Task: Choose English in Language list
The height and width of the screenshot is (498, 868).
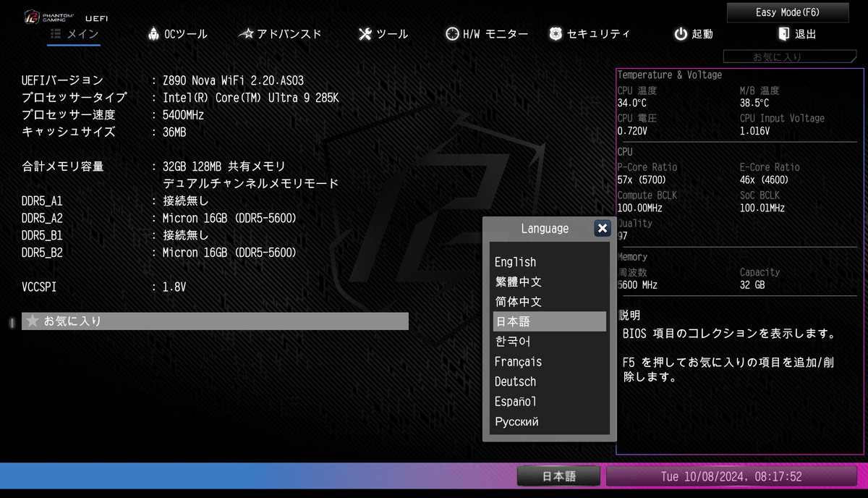Action: coord(549,262)
